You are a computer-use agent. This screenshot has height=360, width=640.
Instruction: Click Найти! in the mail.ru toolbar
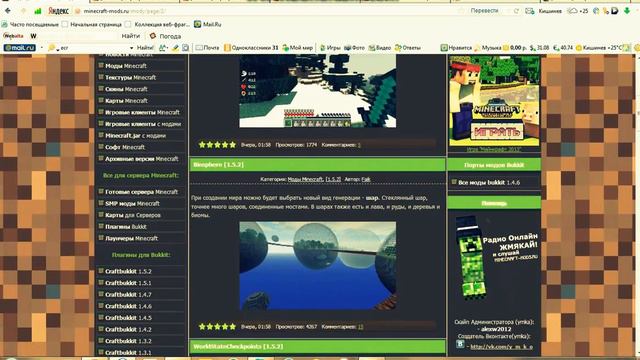click(x=145, y=48)
